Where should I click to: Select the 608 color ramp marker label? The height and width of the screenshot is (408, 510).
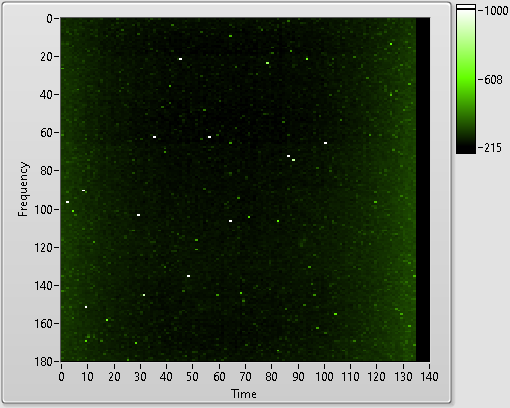point(493,80)
